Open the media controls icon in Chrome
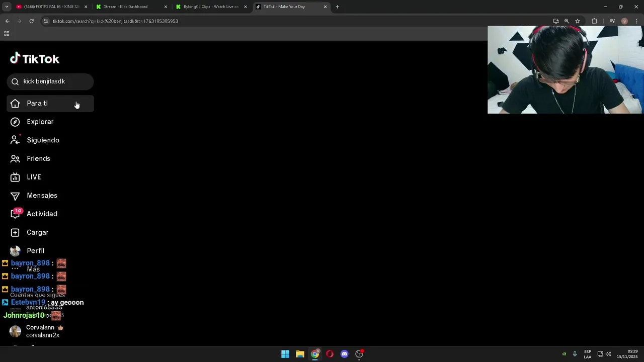Viewport: 644px width, 362px height. click(612, 21)
